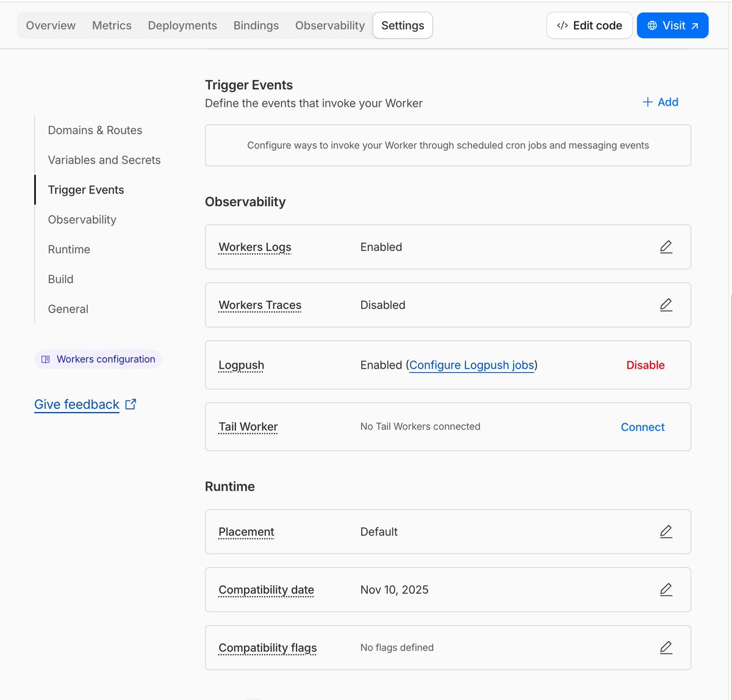The height and width of the screenshot is (700, 732).
Task: Click the blue Visit button
Action: click(673, 26)
